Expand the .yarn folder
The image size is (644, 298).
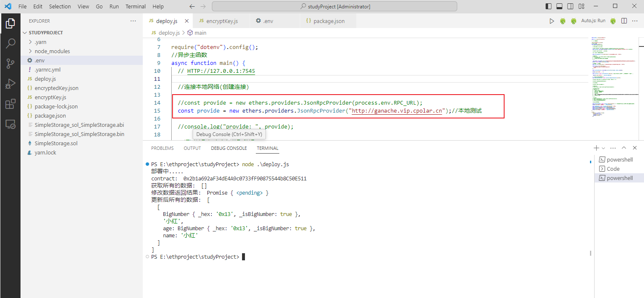coord(82,42)
